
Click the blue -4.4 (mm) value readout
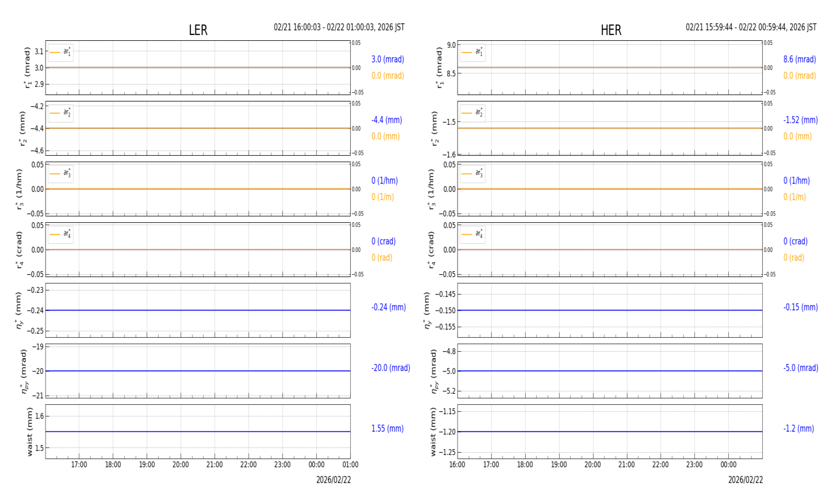click(387, 120)
